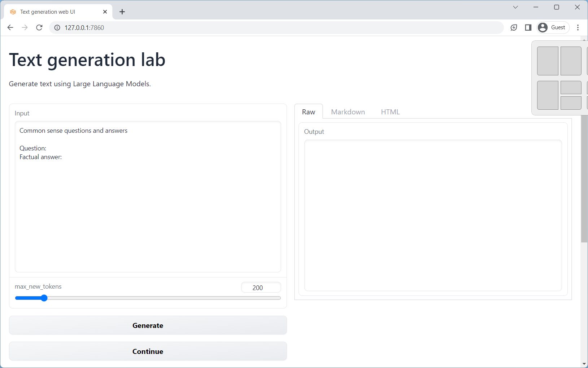Switch to the HTML output tab
This screenshot has width=588, height=368.
click(390, 112)
